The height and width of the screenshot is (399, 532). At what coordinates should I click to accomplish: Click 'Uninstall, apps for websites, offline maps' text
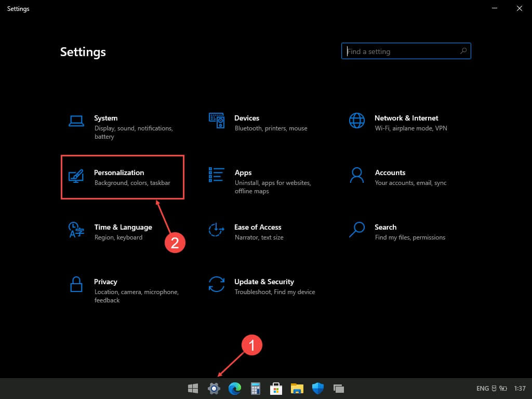(x=273, y=187)
